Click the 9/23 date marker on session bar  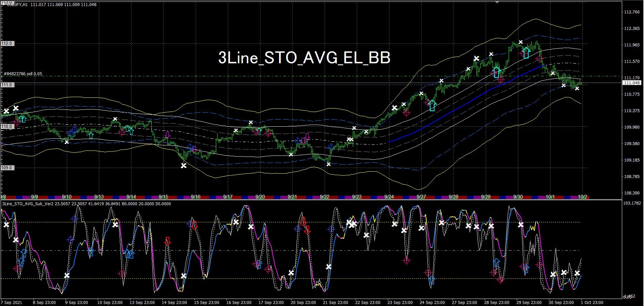[357, 197]
